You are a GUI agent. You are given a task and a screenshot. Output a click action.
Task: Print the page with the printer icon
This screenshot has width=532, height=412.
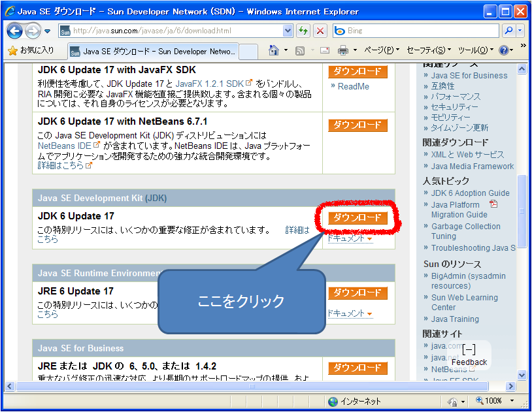click(x=343, y=50)
